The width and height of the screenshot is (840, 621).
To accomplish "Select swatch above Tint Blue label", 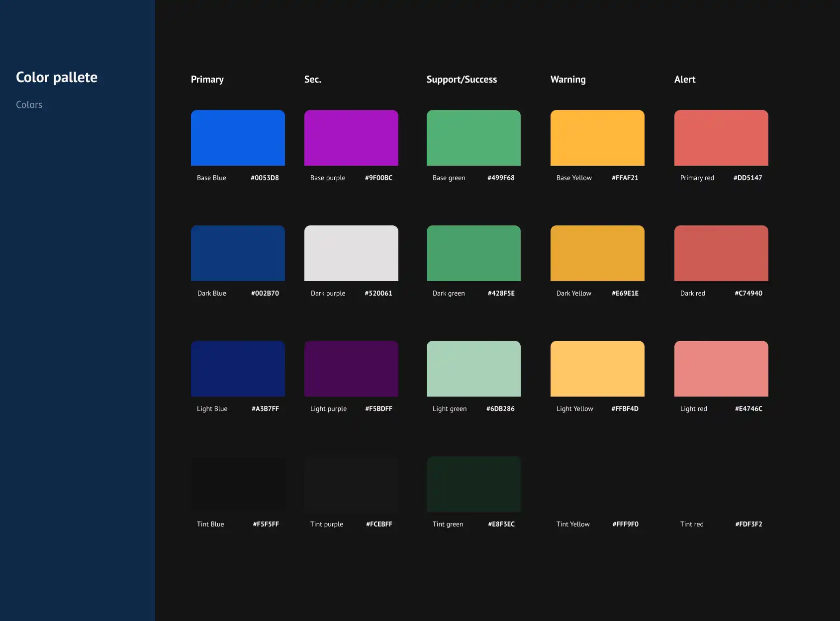I will tap(238, 484).
